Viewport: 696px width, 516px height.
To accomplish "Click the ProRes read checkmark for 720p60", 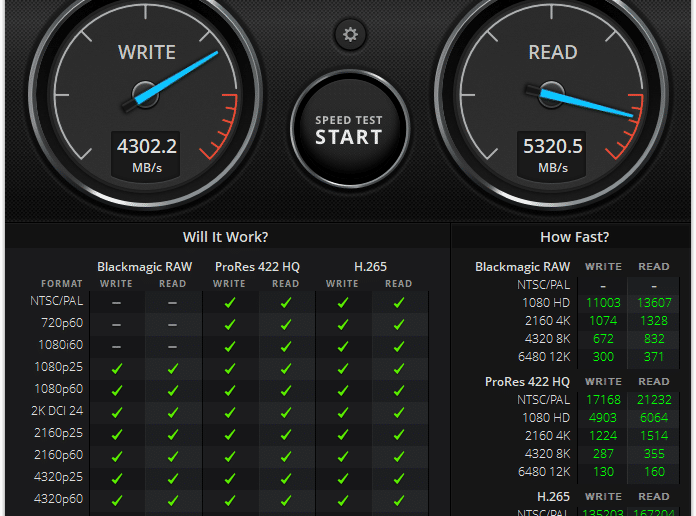I will pyautogui.click(x=286, y=325).
